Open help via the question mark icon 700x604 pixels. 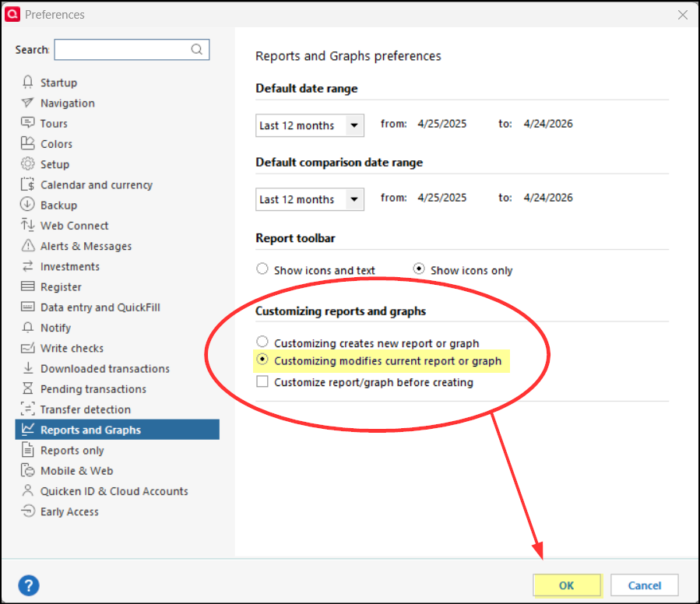29,585
